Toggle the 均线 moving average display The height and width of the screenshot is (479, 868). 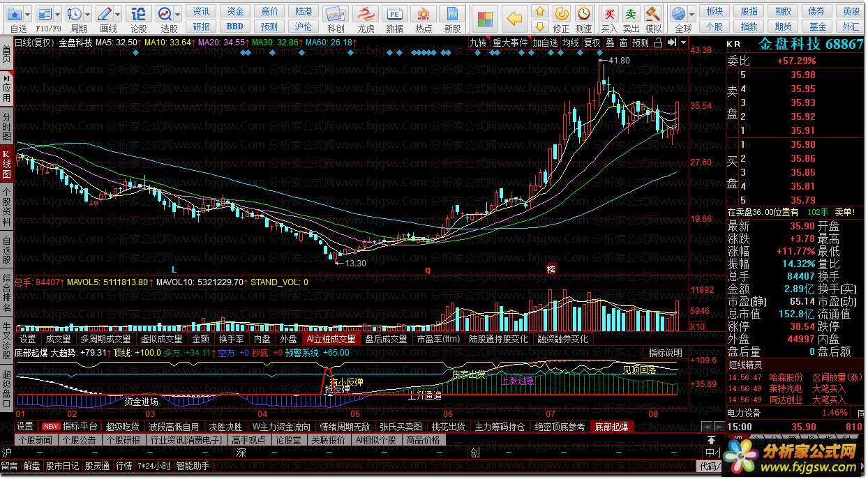[x=571, y=43]
